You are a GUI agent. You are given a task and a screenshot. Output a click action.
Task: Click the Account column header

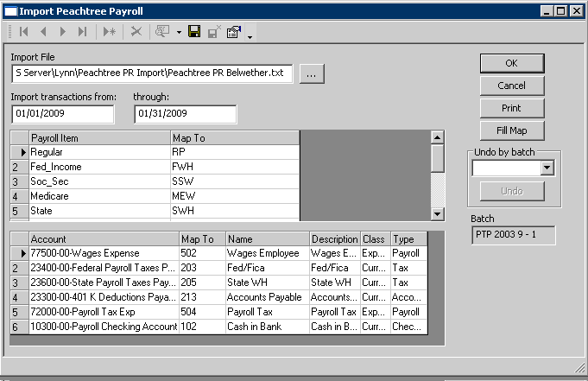click(x=104, y=239)
